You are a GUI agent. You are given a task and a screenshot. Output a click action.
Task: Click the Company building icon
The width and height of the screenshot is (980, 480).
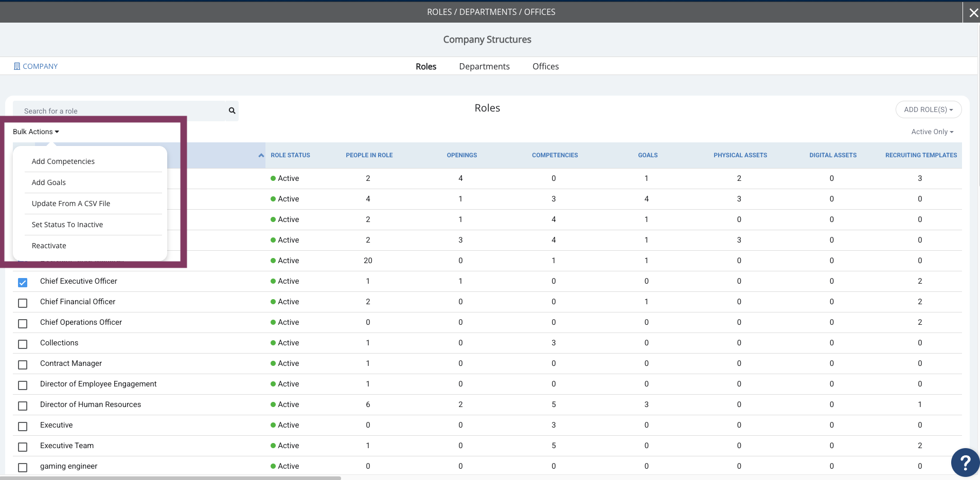click(x=17, y=66)
